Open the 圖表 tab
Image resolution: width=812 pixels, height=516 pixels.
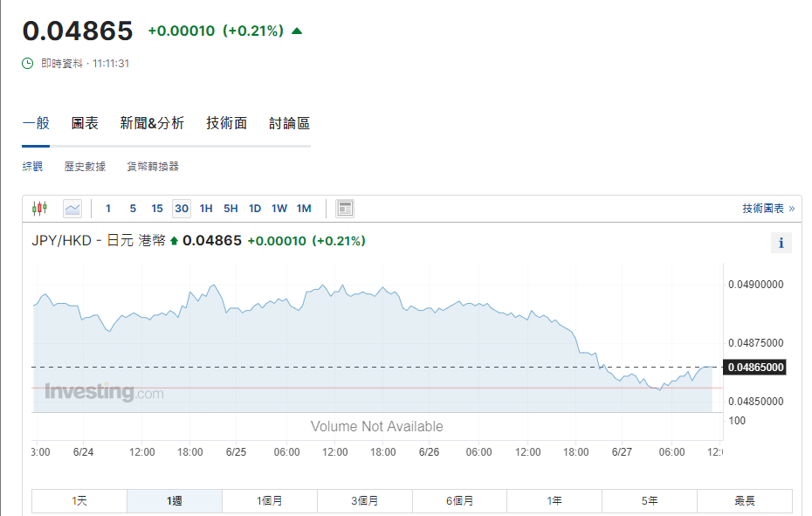pos(85,124)
